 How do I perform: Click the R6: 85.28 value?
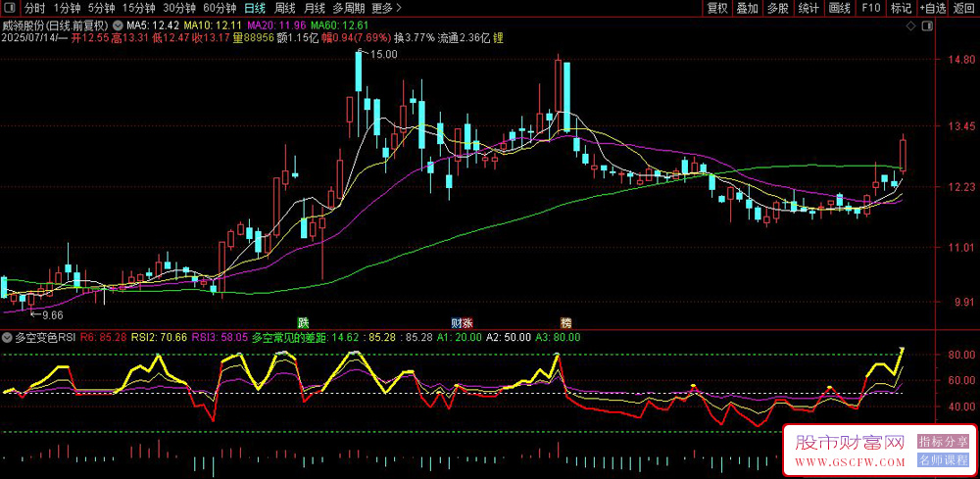pyautogui.click(x=104, y=337)
